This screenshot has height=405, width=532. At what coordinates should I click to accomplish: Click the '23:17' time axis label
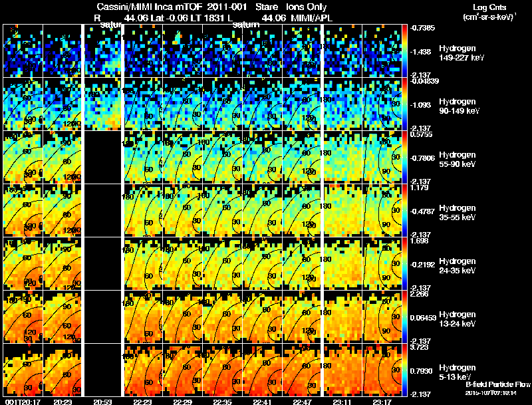tap(382, 402)
